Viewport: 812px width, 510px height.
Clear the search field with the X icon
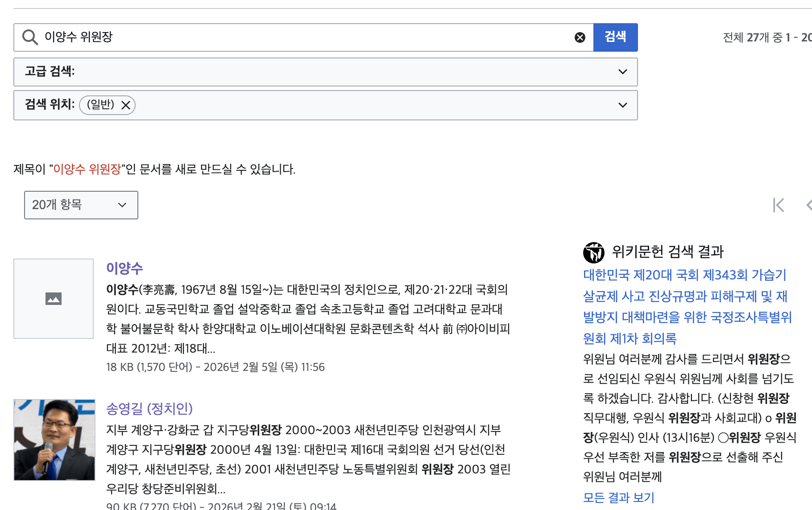pos(580,37)
